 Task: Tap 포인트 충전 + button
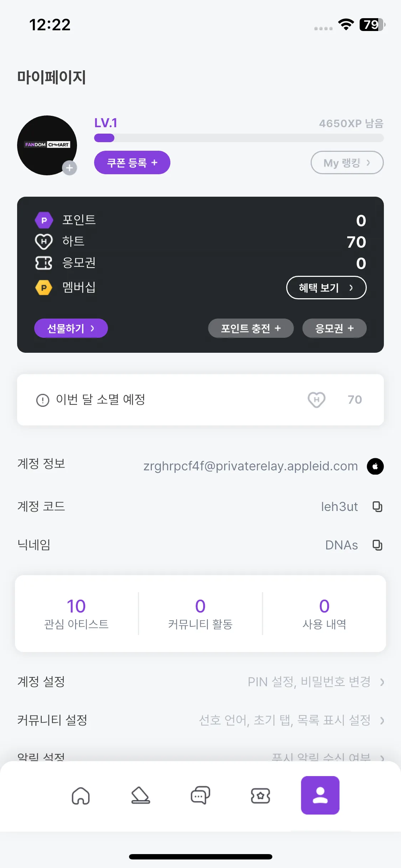[x=251, y=328]
